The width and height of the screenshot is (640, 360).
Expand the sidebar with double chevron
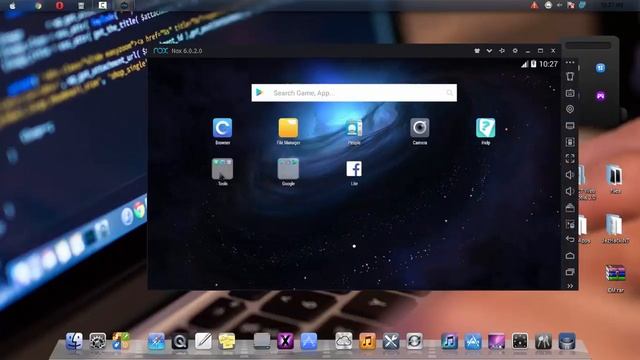(570, 286)
